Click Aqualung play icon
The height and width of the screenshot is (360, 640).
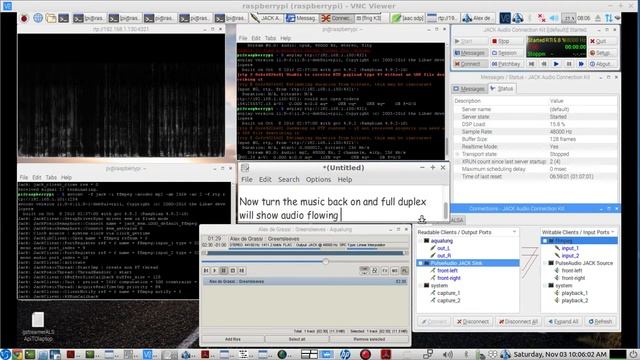point(215,271)
